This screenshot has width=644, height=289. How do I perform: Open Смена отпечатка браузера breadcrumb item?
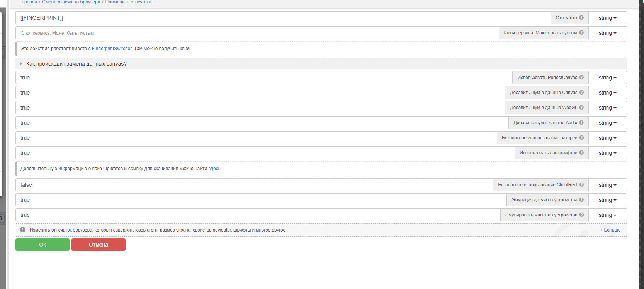(71, 2)
